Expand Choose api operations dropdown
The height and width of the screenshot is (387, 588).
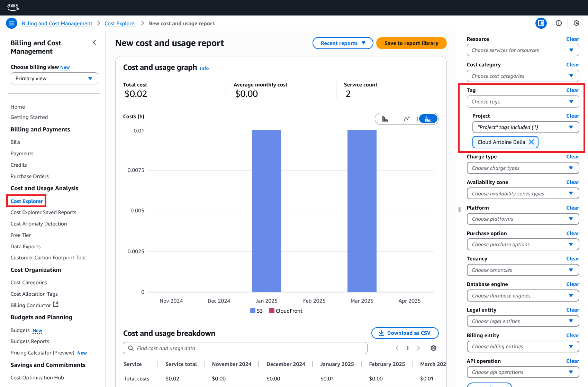coord(523,372)
